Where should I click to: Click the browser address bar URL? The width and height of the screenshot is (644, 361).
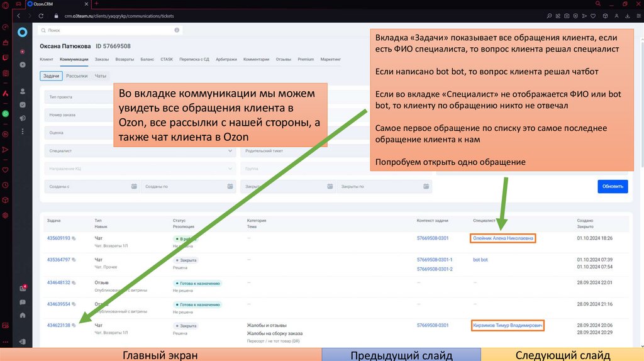(119, 16)
